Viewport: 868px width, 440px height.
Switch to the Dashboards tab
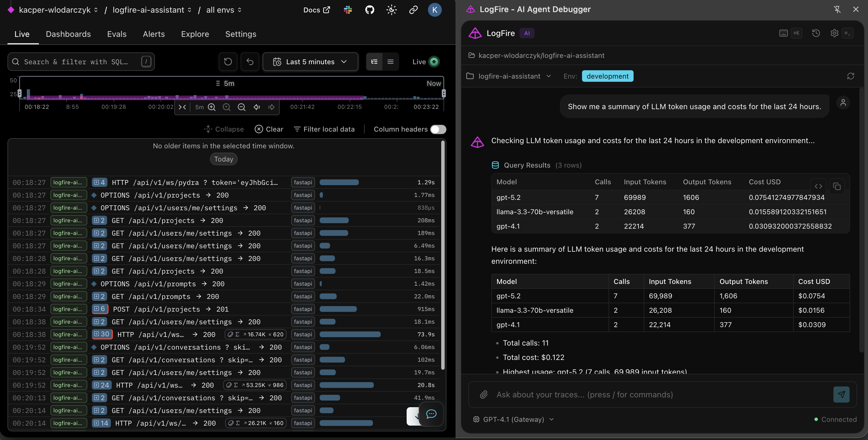[68, 34]
